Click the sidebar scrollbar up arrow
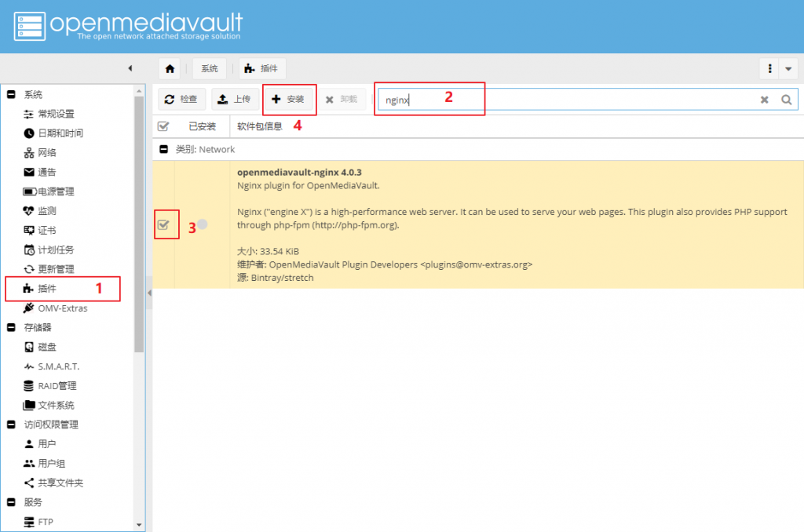Viewport: 804px width, 532px height. point(139,91)
